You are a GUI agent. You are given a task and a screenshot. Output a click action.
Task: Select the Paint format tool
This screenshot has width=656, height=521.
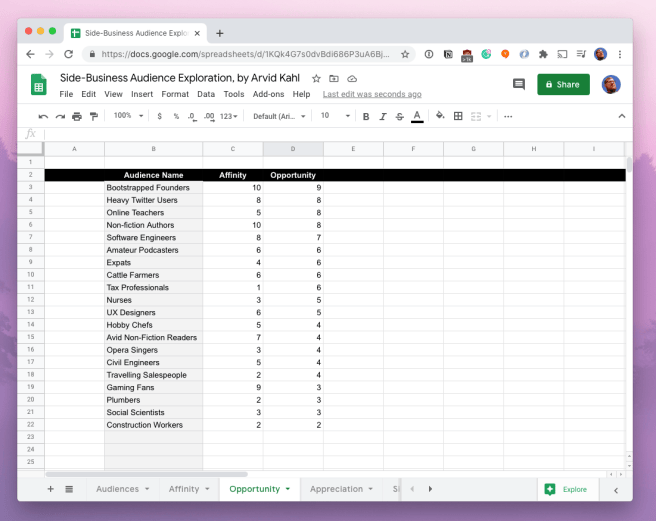tap(94, 116)
